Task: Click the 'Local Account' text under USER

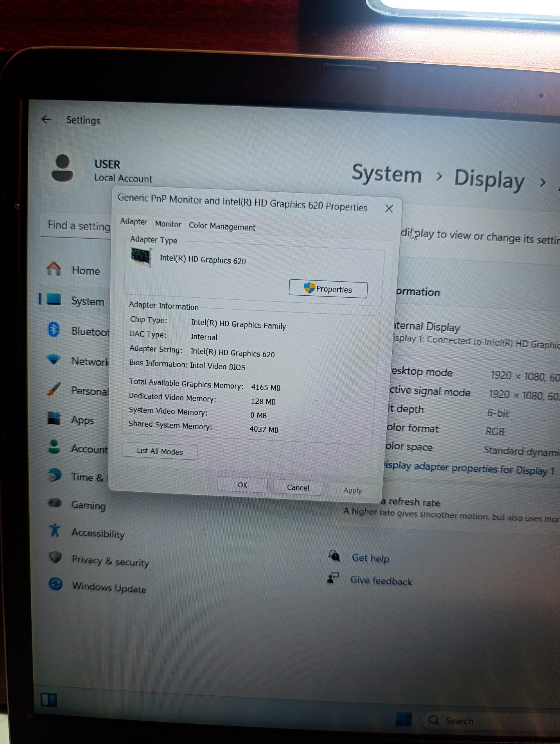Action: click(123, 178)
